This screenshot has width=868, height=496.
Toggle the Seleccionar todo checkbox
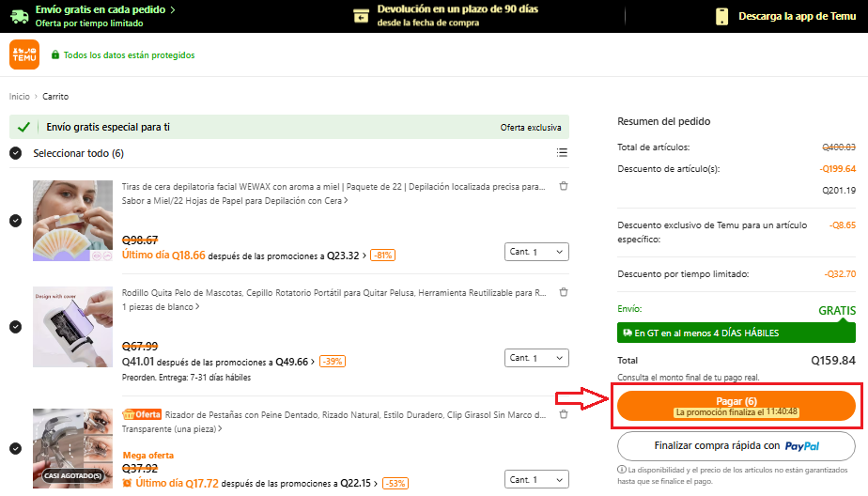[x=16, y=153]
